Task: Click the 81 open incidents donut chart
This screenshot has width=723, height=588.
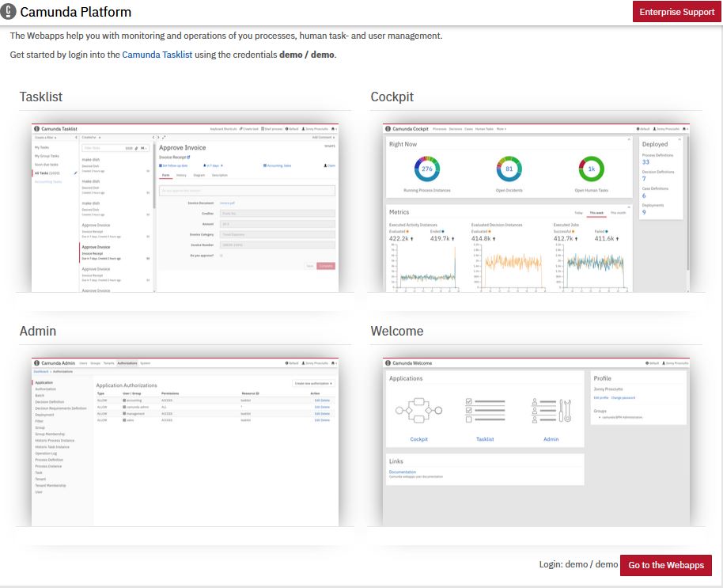Action: click(x=509, y=169)
